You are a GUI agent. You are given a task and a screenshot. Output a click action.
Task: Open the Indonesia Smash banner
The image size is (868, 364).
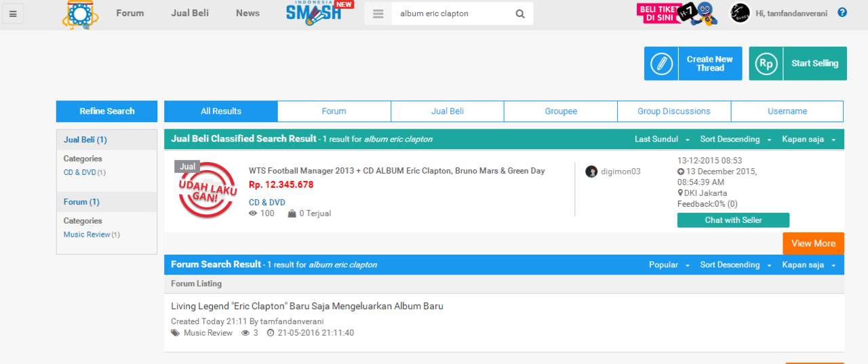(x=319, y=14)
